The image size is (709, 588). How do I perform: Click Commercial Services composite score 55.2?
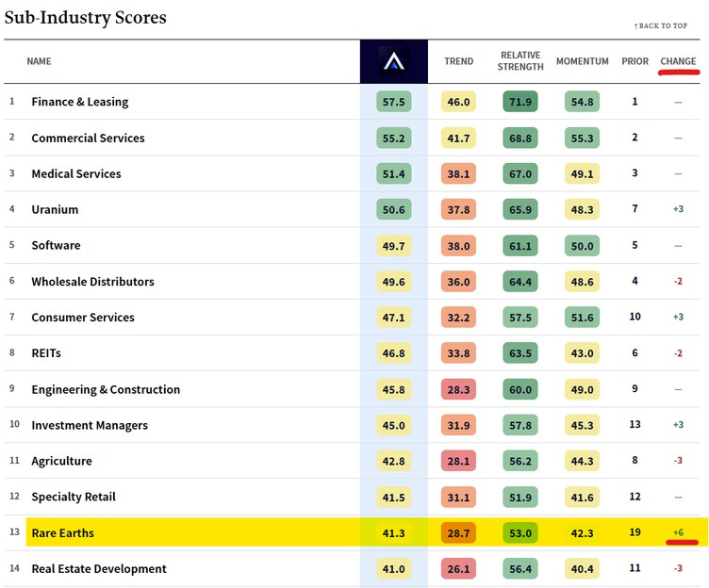394,138
